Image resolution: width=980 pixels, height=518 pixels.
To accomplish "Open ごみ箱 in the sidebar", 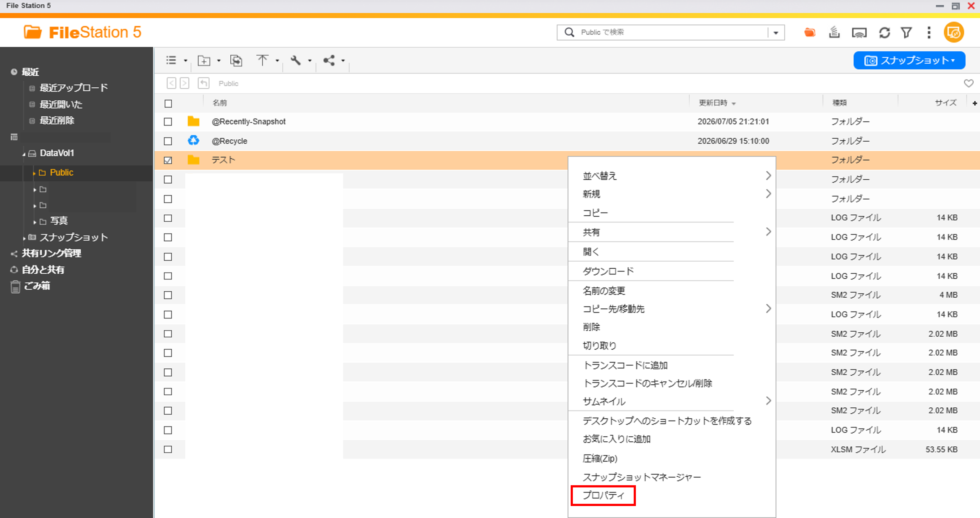I will [x=37, y=286].
